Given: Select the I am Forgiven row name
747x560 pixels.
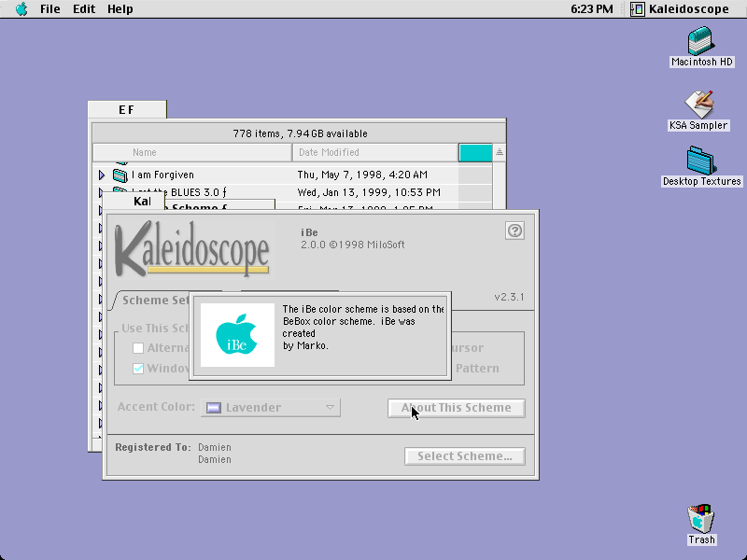Looking at the screenshot, I should click(x=162, y=175).
